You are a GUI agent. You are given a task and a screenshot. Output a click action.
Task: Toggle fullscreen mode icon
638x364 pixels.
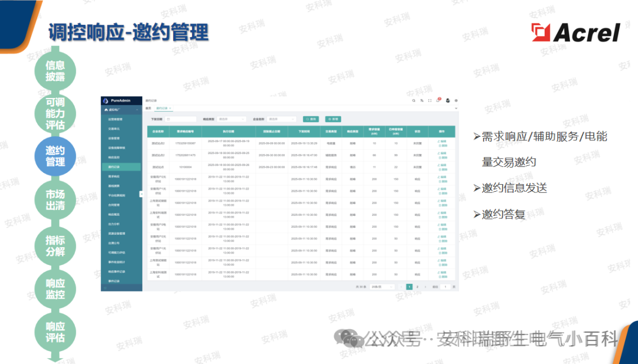pos(429,101)
